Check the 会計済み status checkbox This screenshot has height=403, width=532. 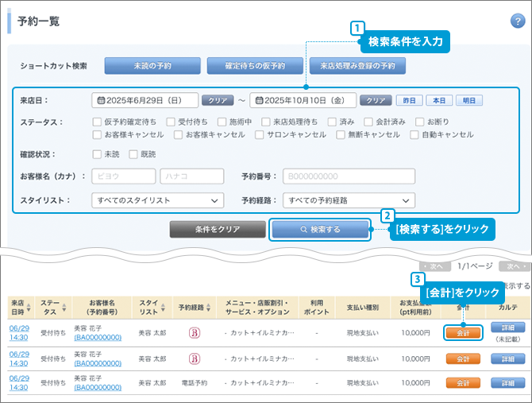(369, 122)
